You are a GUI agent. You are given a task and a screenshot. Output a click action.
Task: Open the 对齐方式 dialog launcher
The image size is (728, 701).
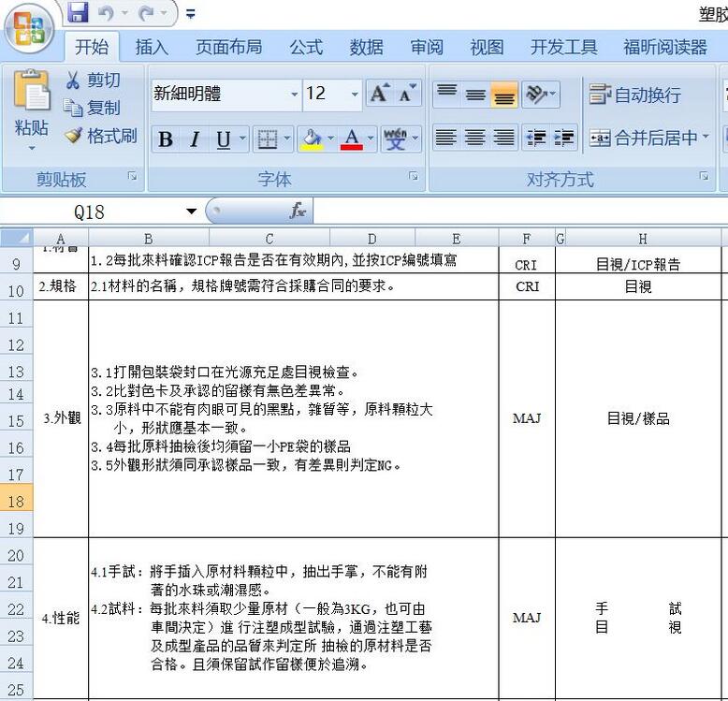click(705, 175)
